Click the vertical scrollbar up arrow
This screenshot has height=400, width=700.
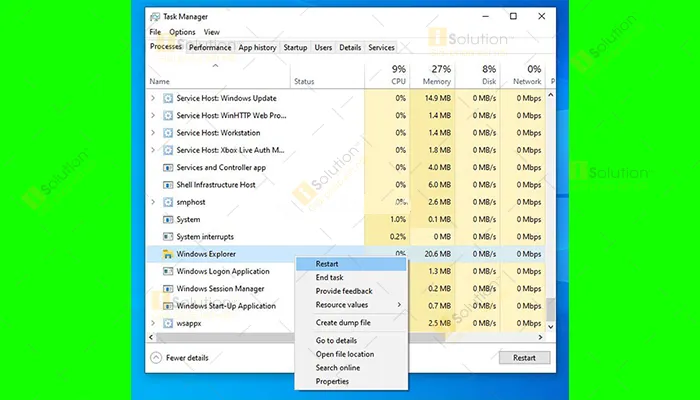(550, 95)
